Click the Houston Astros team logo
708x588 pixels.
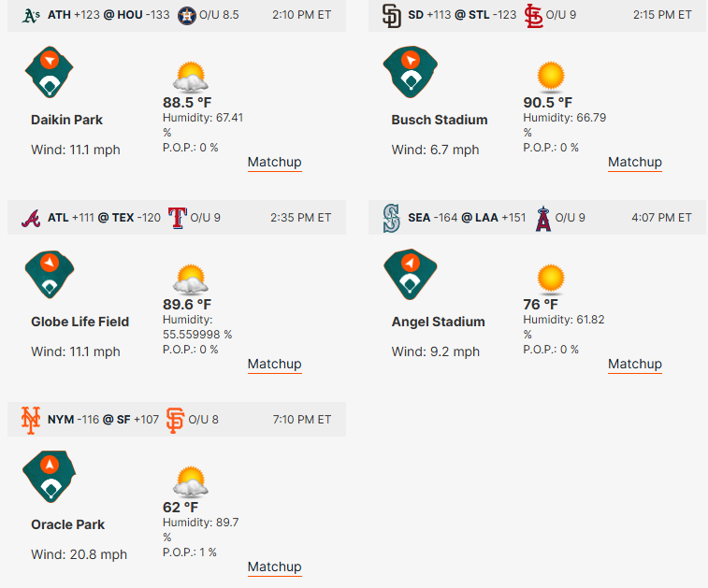pos(188,15)
